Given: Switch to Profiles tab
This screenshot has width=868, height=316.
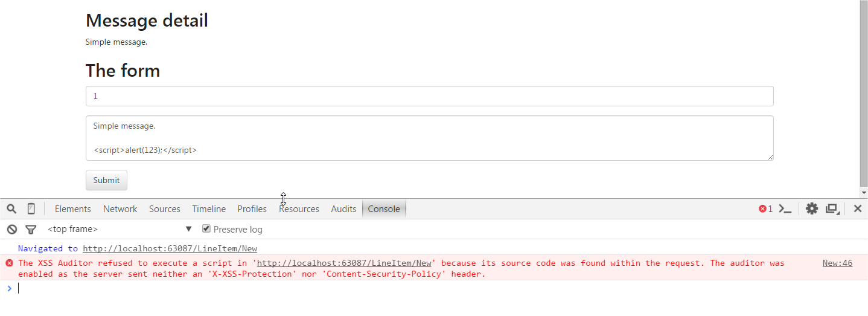Looking at the screenshot, I should tap(252, 209).
